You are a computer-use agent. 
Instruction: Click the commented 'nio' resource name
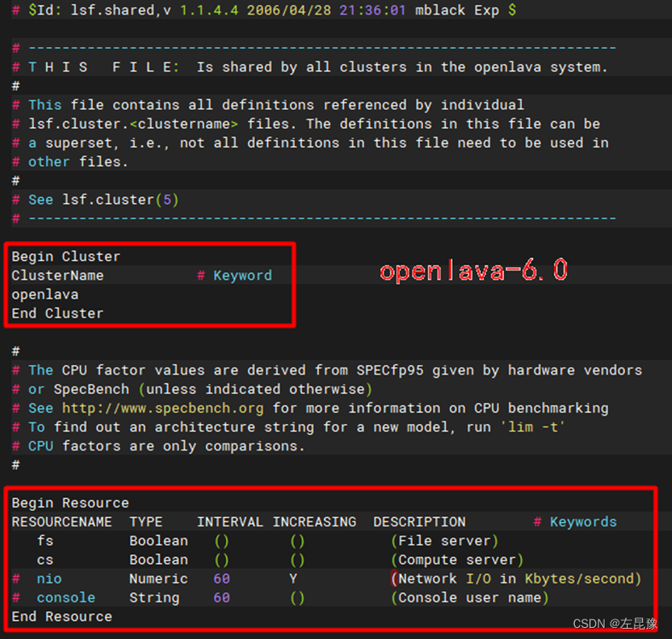pos(49,579)
